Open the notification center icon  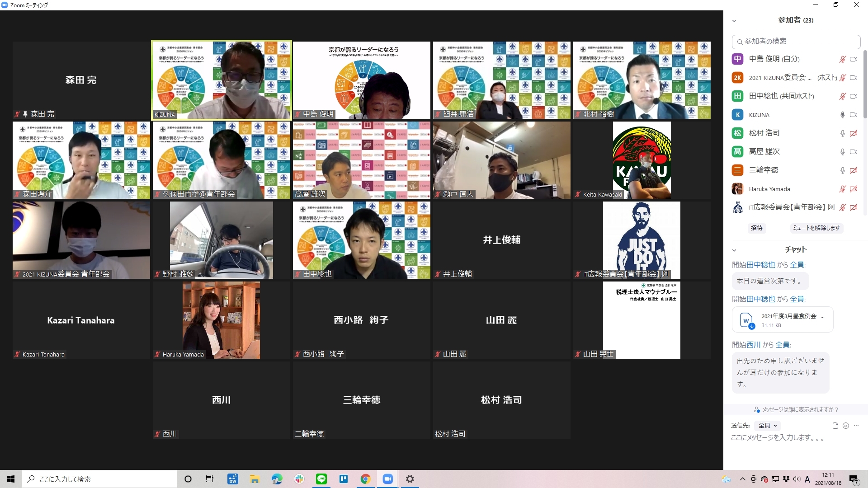pos(854,479)
